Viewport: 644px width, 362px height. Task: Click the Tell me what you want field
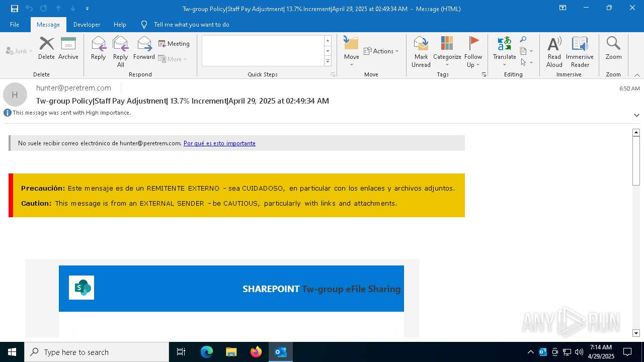click(192, 24)
